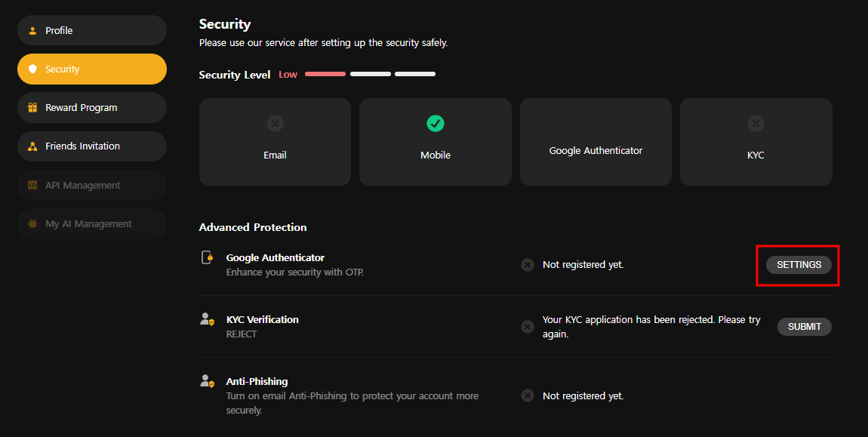The height and width of the screenshot is (437, 868).
Task: Click the green checkmark on Mobile card
Action: (x=436, y=123)
